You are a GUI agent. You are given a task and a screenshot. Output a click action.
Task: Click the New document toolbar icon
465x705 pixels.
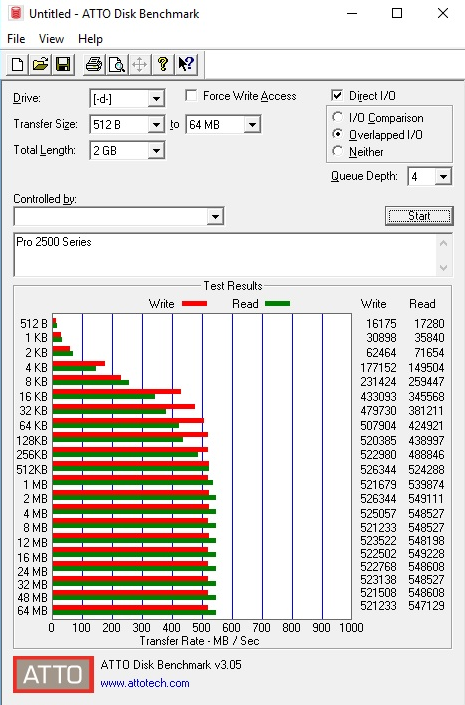click(18, 65)
